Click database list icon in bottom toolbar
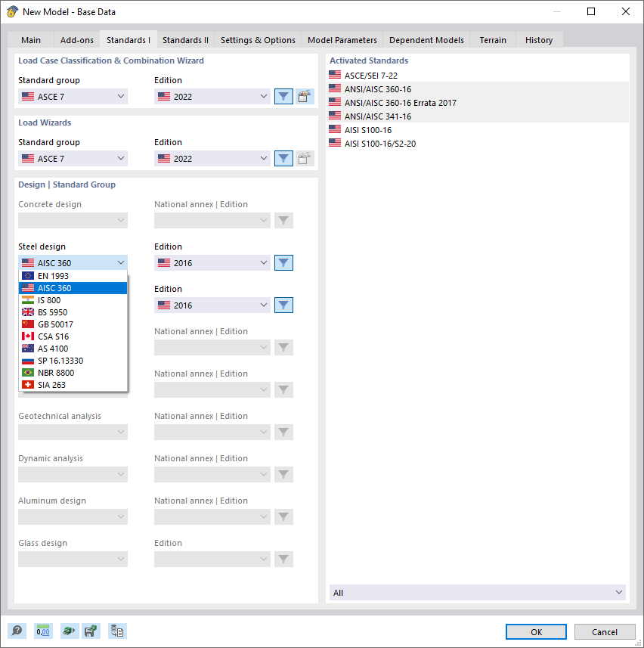This screenshot has height=648, width=644. pyautogui.click(x=117, y=631)
